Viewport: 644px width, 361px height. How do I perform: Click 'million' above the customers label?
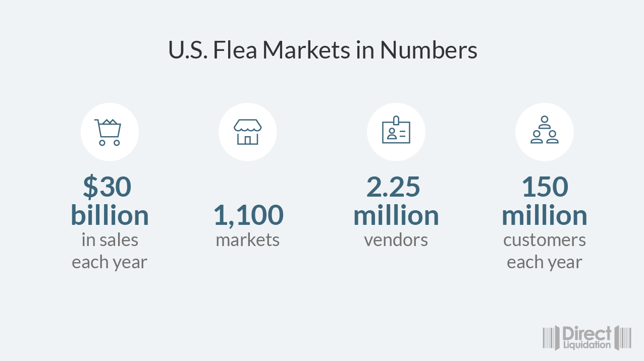click(x=544, y=215)
